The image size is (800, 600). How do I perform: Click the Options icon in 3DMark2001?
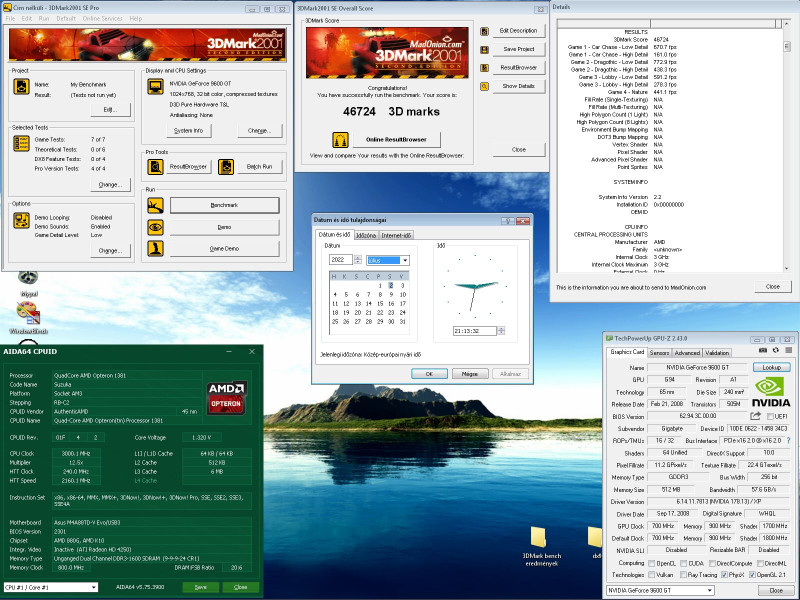tap(21, 220)
